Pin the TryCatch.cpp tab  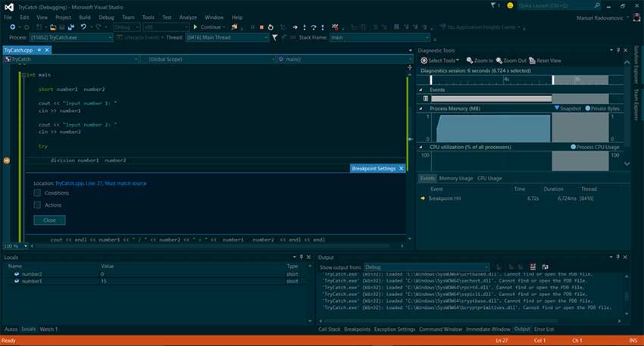[39, 50]
